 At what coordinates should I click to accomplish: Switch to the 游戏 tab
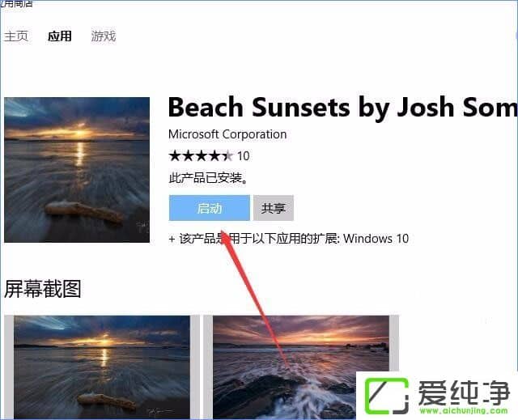tap(104, 36)
